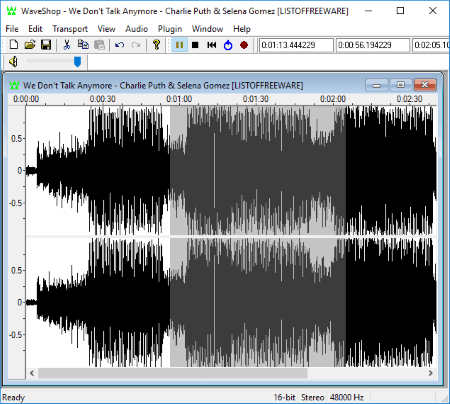Save the audio with floppy disk icon
Viewport: 450px width, 404px height.
46,45
